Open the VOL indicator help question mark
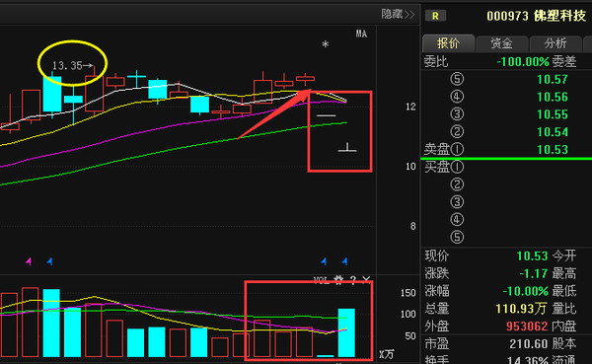 pyautogui.click(x=352, y=280)
